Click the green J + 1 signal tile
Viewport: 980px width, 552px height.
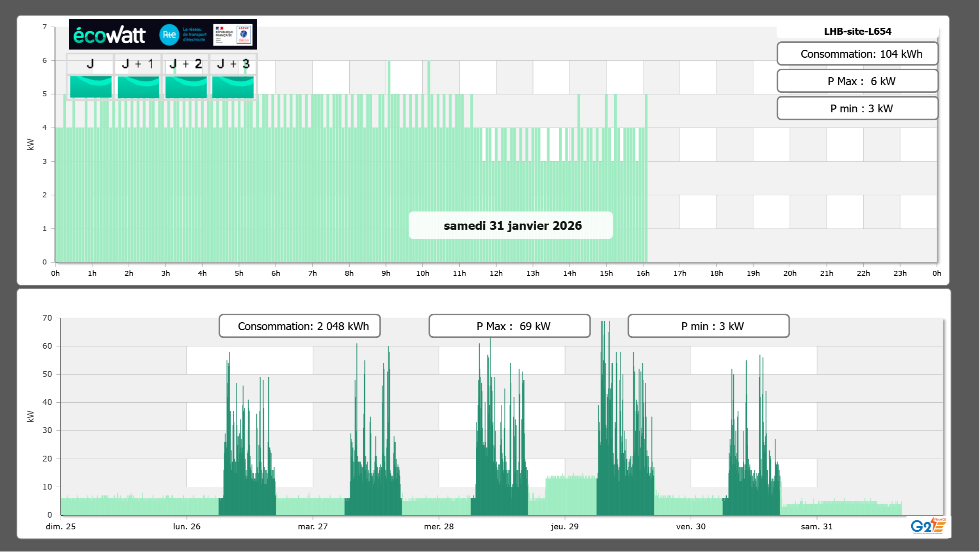pos(138,87)
